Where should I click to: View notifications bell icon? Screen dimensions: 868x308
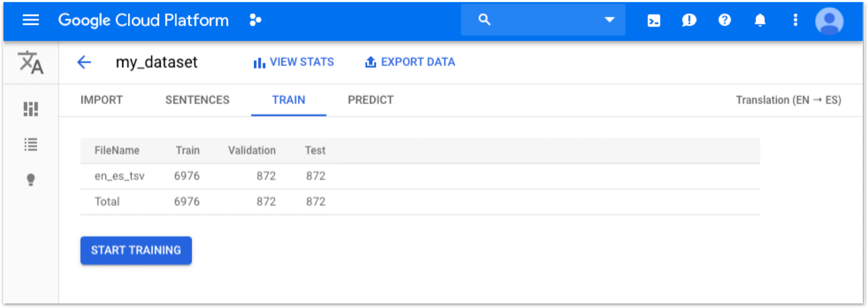coord(760,21)
